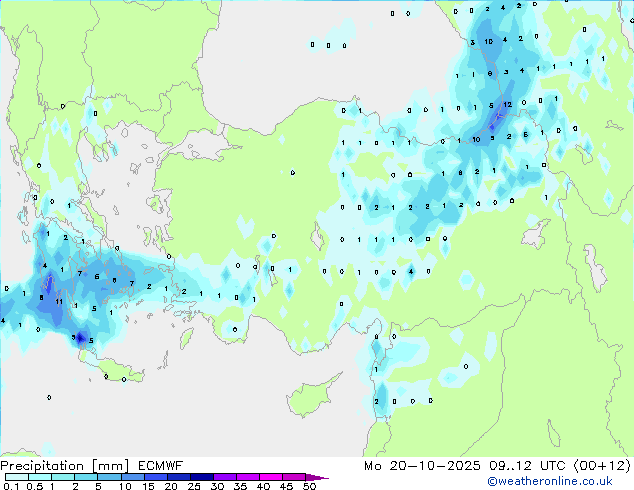Pick the 10–15 mm legend color swatch
This screenshot has width=634, height=490.
[132, 477]
